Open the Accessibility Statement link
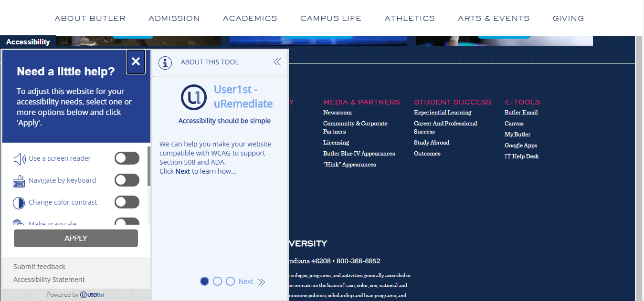This screenshot has height=301, width=644. (x=49, y=280)
